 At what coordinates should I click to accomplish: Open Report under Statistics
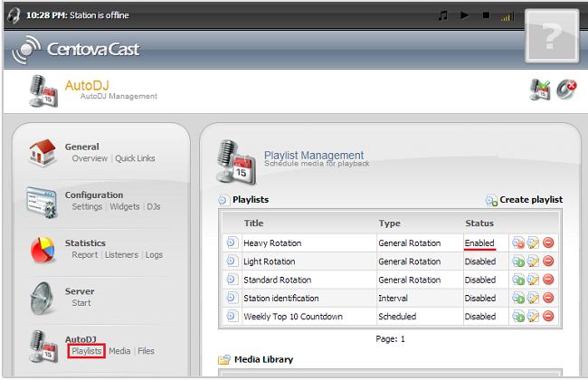pos(85,255)
